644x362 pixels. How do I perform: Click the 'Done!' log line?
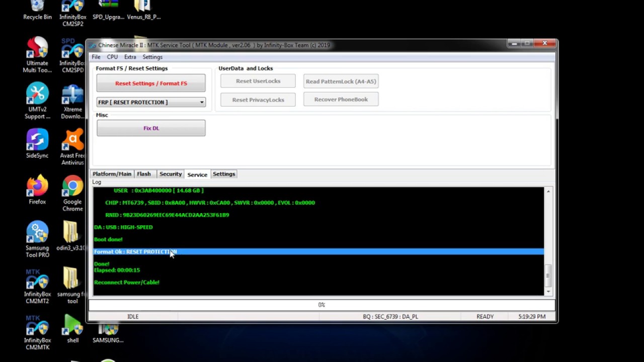[x=102, y=264]
